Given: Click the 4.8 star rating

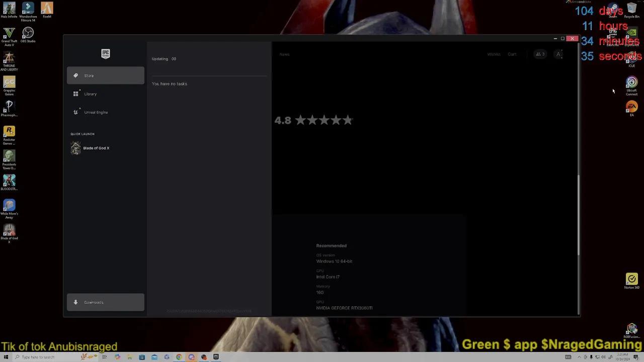Looking at the screenshot, I should [x=313, y=120].
